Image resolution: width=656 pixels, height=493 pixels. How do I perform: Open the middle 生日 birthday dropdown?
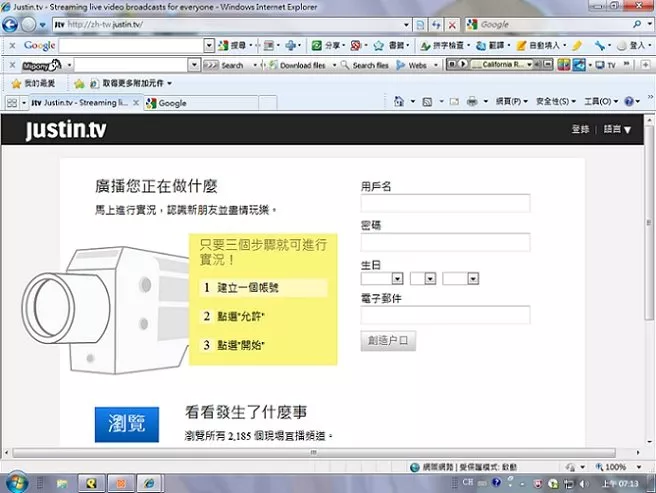pos(430,278)
